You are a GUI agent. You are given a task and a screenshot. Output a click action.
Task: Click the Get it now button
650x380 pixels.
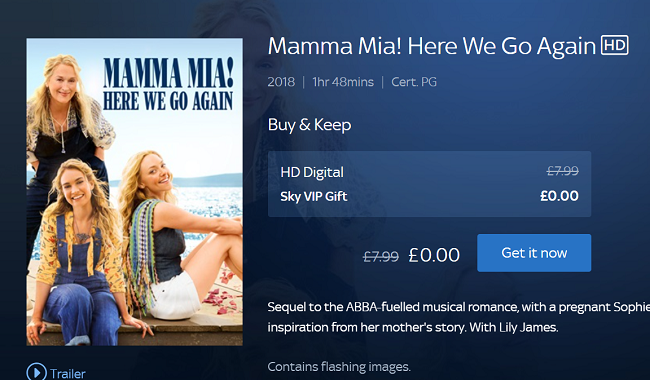pyautogui.click(x=534, y=253)
